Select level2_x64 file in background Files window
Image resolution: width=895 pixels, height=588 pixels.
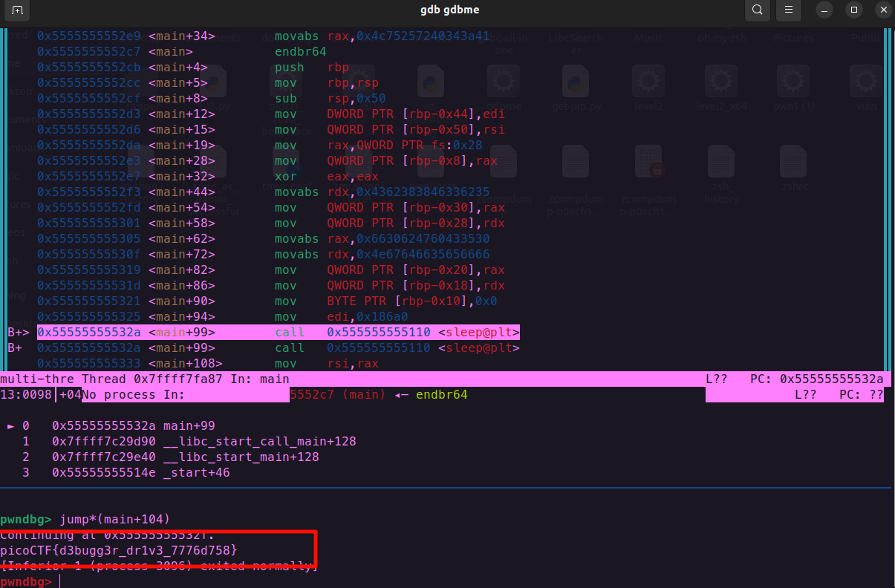(x=720, y=89)
